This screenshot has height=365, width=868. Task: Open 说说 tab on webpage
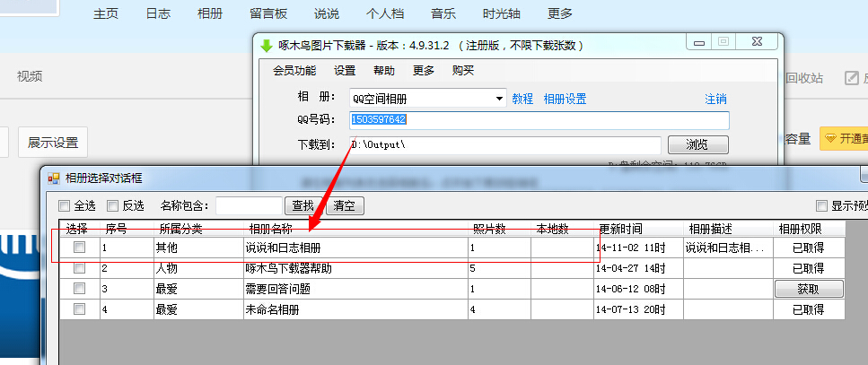327,13
